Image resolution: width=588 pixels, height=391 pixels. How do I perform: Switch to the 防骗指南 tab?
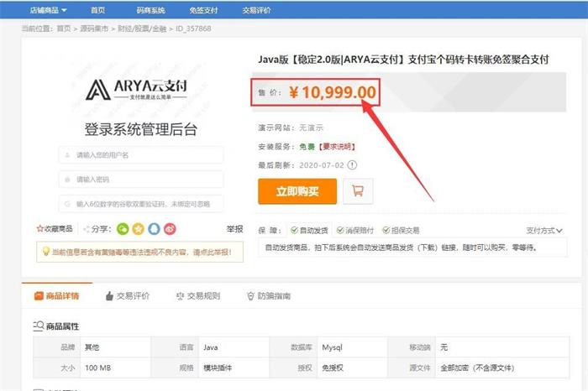[269, 296]
